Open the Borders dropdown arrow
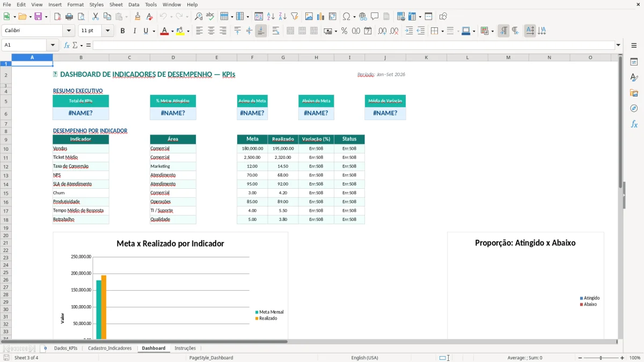Screen dimensions: 644x362 (x=442, y=31)
